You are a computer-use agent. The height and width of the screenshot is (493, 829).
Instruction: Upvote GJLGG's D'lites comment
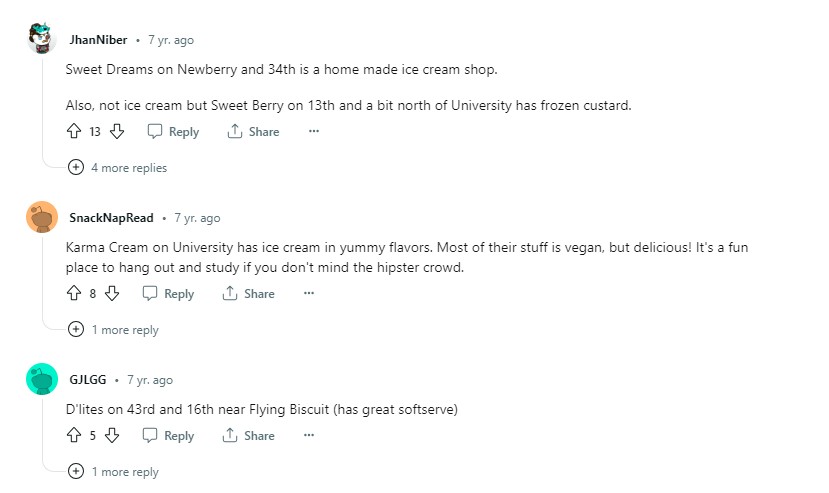[73, 436]
